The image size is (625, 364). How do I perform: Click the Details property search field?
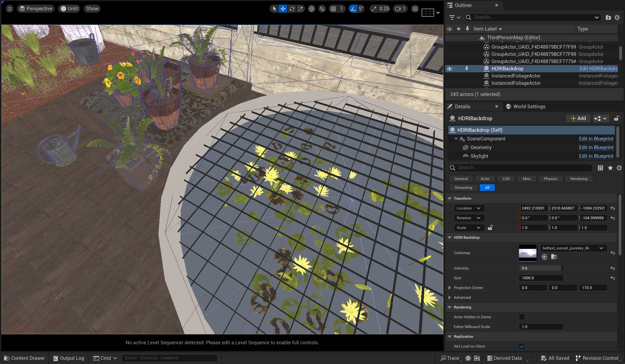(x=520, y=168)
